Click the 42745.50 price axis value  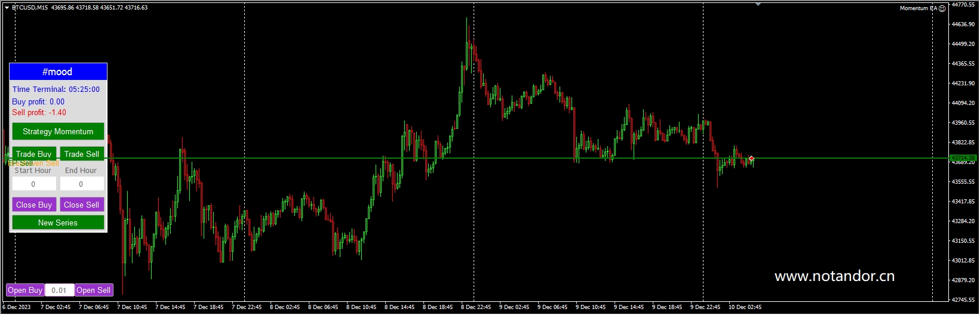pyautogui.click(x=963, y=300)
